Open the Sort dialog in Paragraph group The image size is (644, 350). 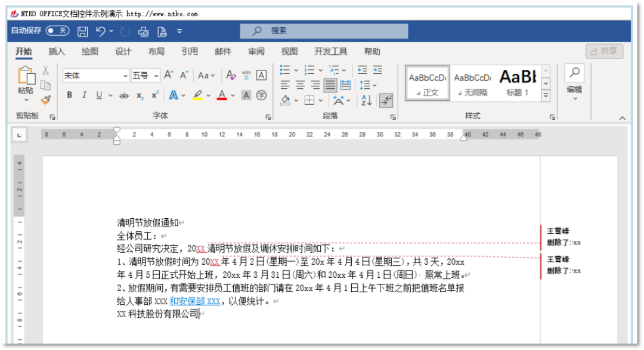pyautogui.click(x=367, y=100)
